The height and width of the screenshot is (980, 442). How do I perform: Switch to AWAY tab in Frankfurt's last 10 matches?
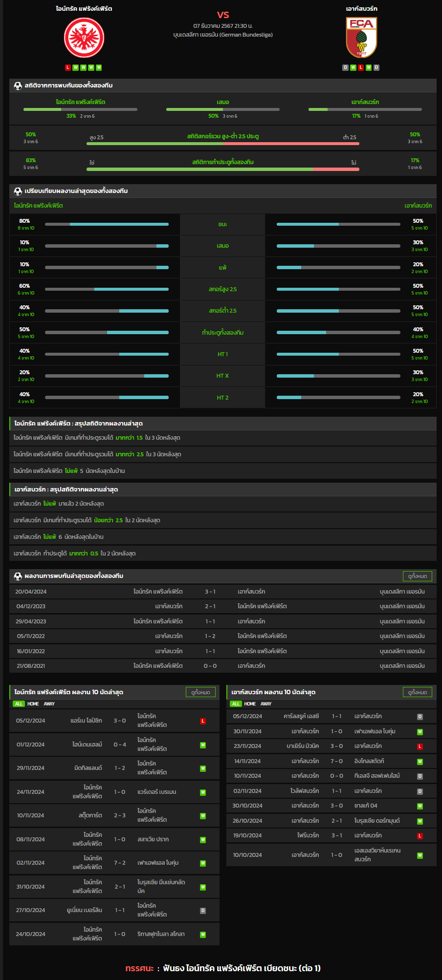(x=49, y=704)
